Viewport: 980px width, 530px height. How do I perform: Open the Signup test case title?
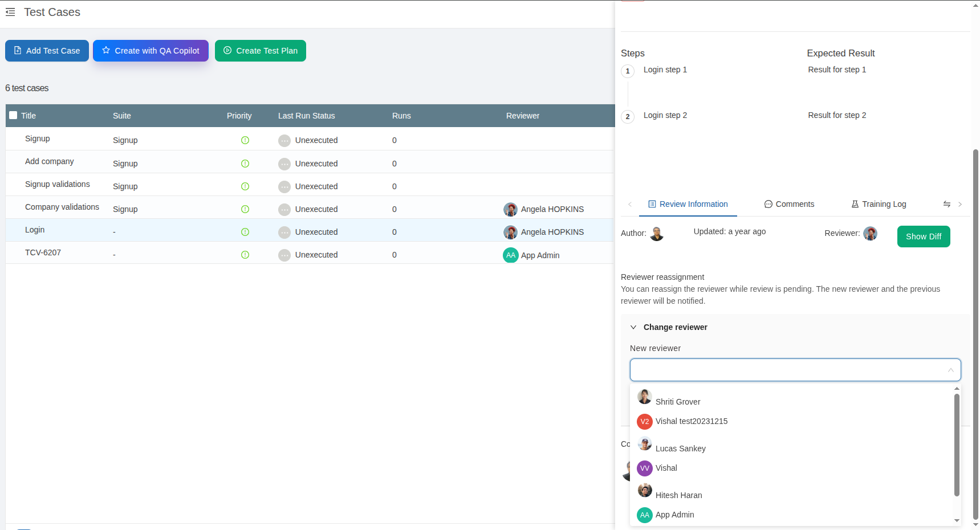tap(38, 138)
